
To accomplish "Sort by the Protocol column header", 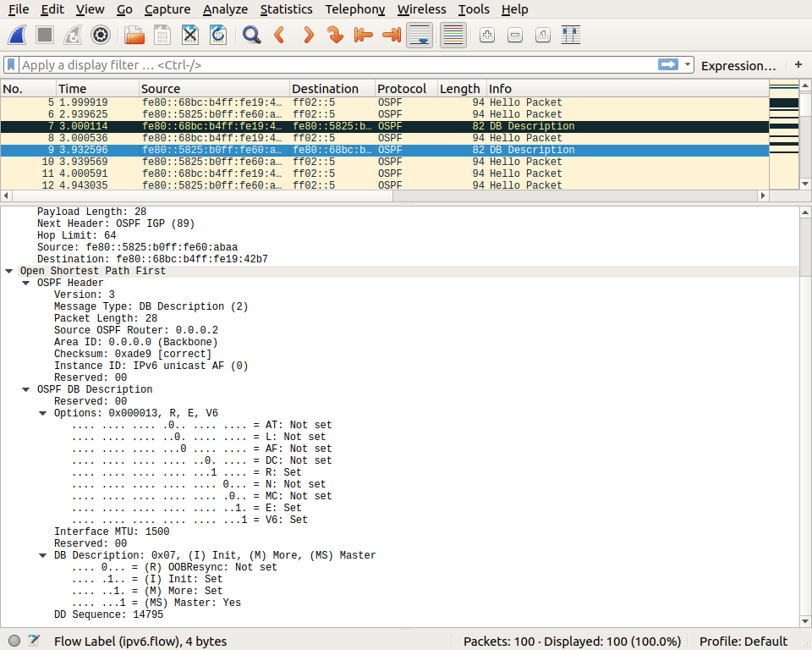I will pyautogui.click(x=406, y=89).
